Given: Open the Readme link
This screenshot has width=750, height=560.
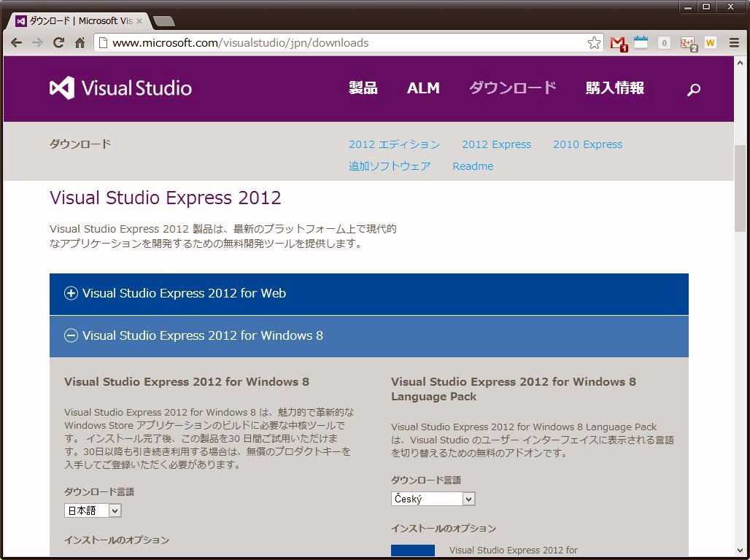Looking at the screenshot, I should coord(473,166).
